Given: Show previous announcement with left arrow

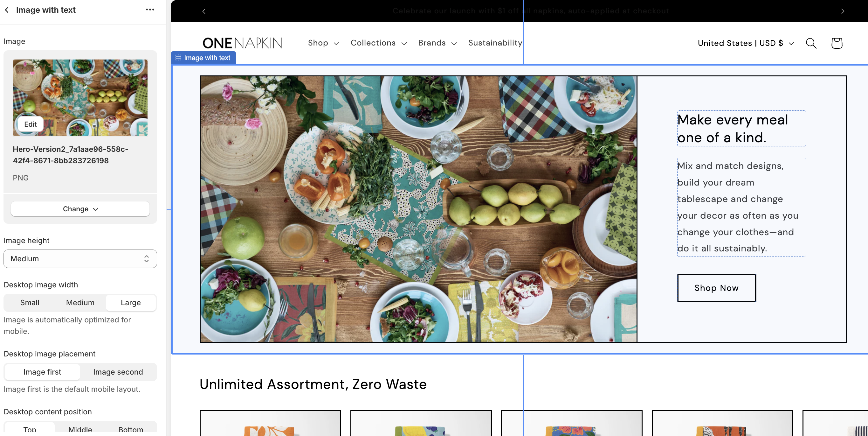Looking at the screenshot, I should [x=203, y=11].
